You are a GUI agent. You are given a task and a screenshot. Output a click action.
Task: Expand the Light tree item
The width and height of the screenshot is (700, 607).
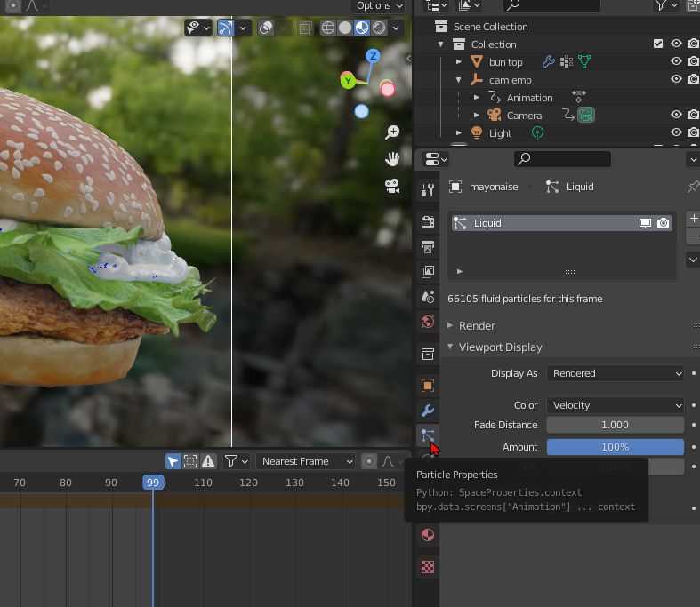click(x=458, y=133)
